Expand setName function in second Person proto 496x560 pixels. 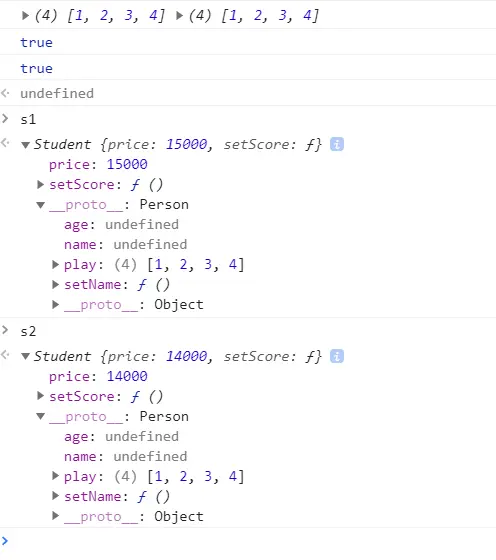tap(55, 496)
